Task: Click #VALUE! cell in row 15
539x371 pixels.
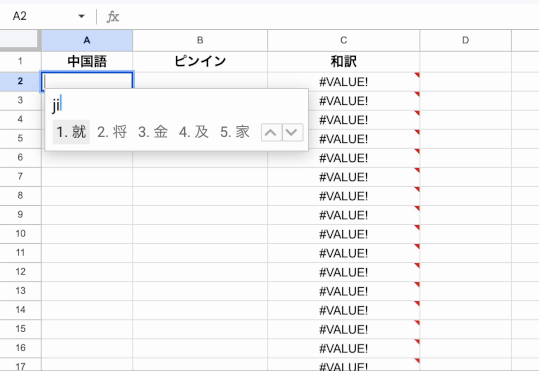Action: [343, 329]
